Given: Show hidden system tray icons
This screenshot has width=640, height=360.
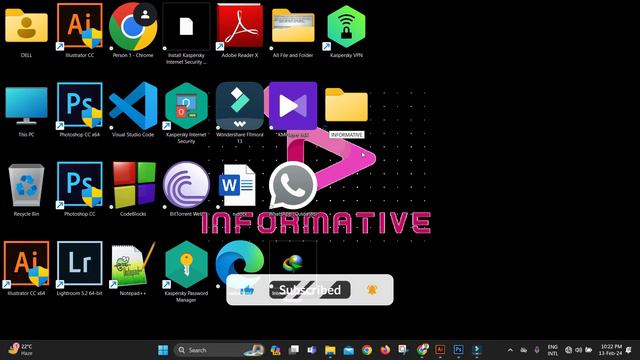Looking at the screenshot, I should [510, 350].
